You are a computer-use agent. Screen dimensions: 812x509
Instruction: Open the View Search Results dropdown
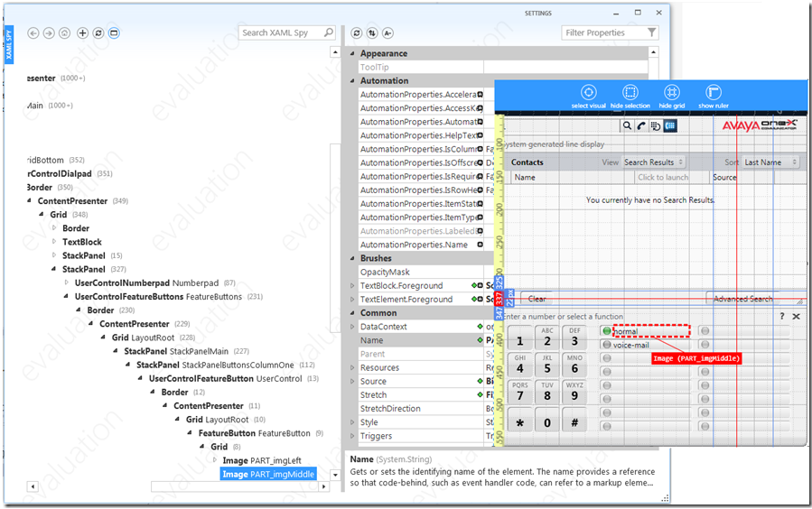[x=654, y=162]
